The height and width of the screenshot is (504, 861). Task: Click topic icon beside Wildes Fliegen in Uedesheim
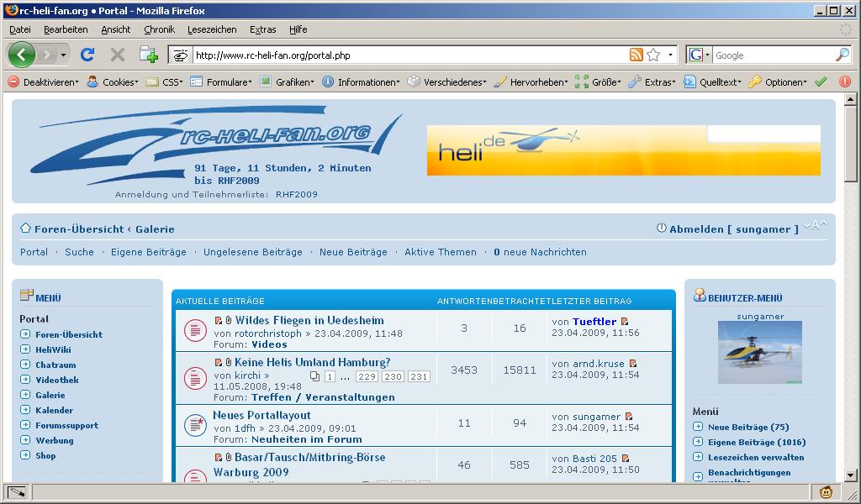point(195,331)
